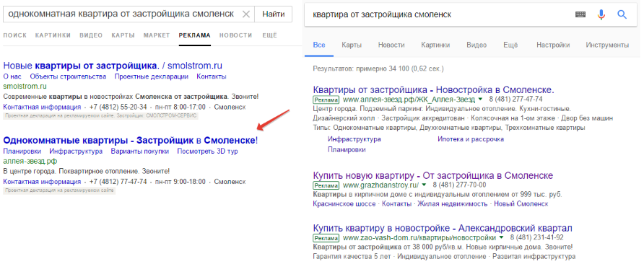Open the ПОИСК tab in Yandex
644x264 pixels.
point(14,35)
